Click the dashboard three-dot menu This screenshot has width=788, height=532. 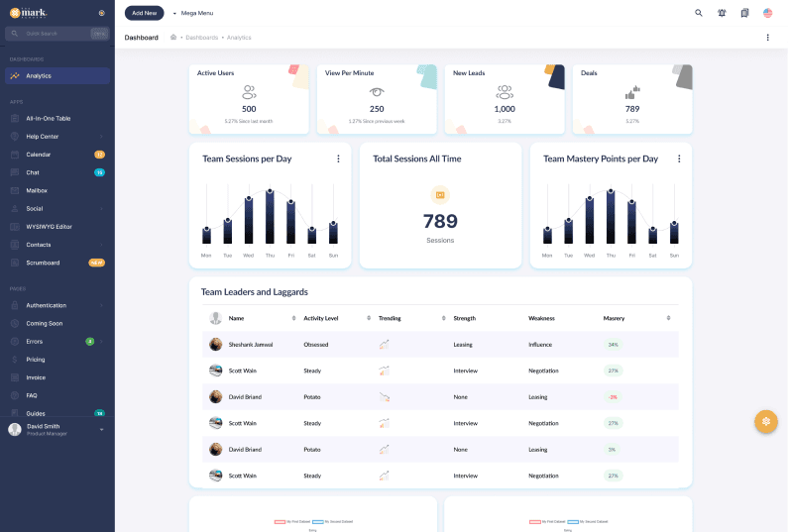[767, 38]
